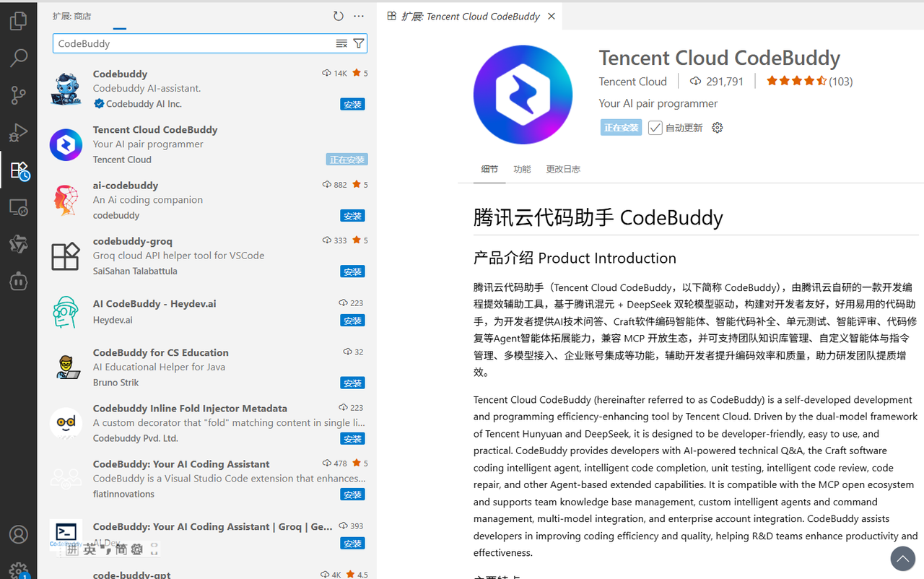
Task: Click the 291,791 install count
Action: pos(717,82)
